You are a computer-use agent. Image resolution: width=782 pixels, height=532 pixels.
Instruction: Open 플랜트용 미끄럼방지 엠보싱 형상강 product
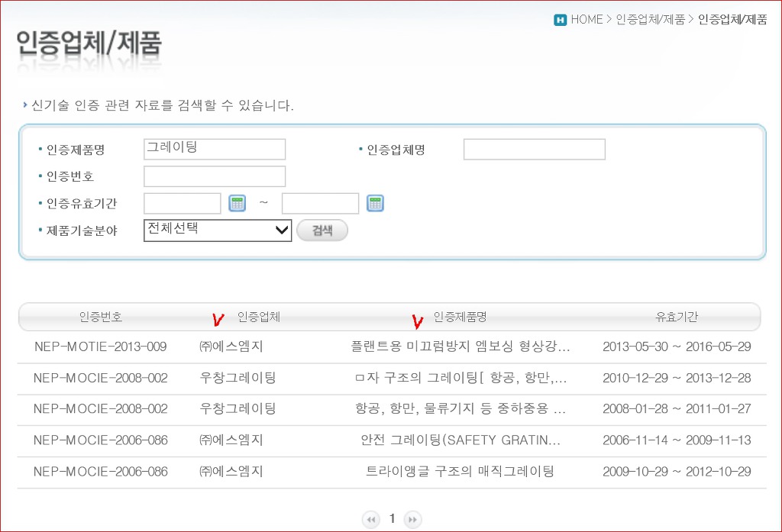pyautogui.click(x=460, y=347)
